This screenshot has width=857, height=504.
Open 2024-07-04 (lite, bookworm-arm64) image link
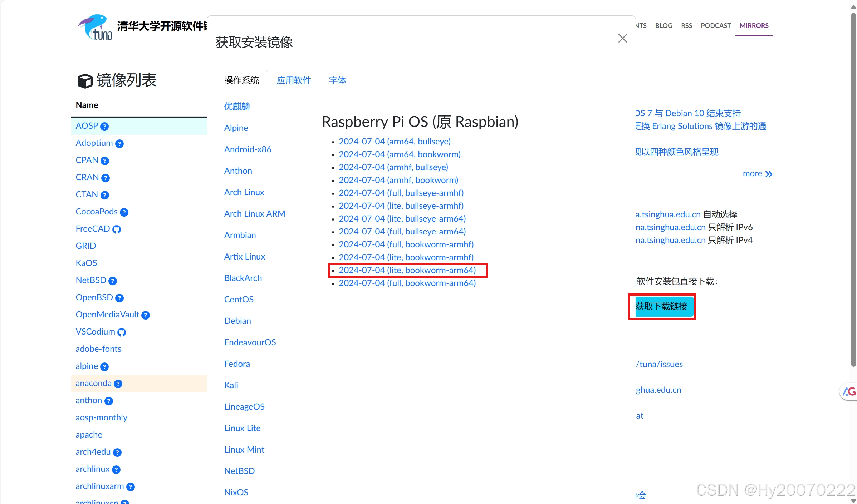click(407, 270)
